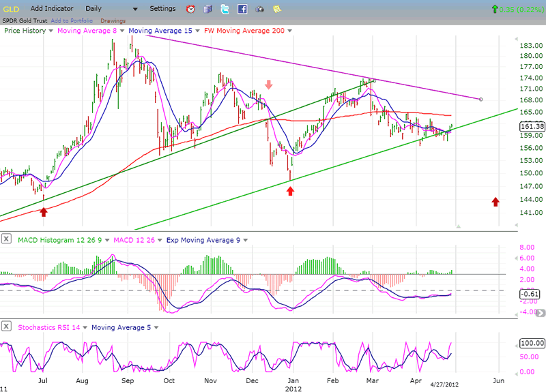Click the Drawings link
The image size is (546, 392).
tap(113, 20)
